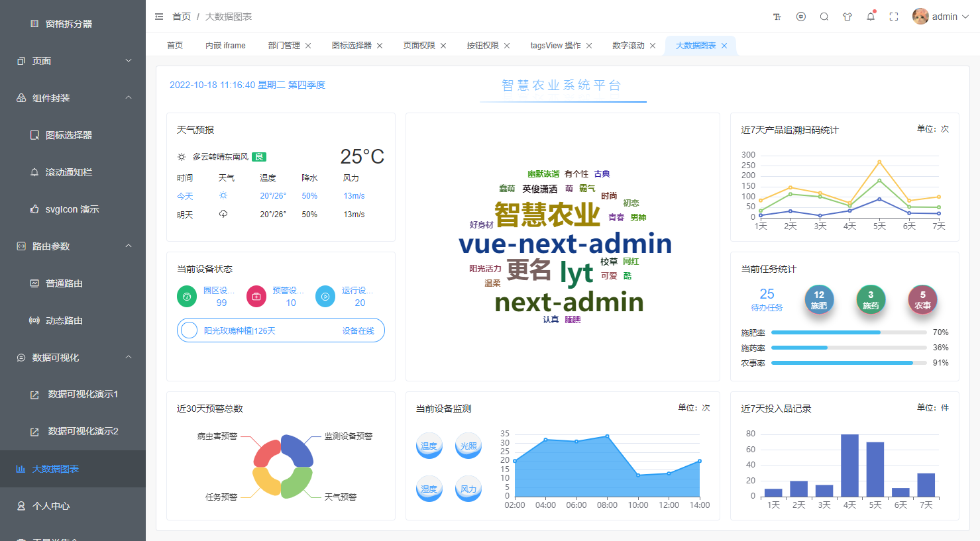Click the 首页 breadcrumb link
Image resolution: width=980 pixels, height=541 pixels.
click(182, 17)
